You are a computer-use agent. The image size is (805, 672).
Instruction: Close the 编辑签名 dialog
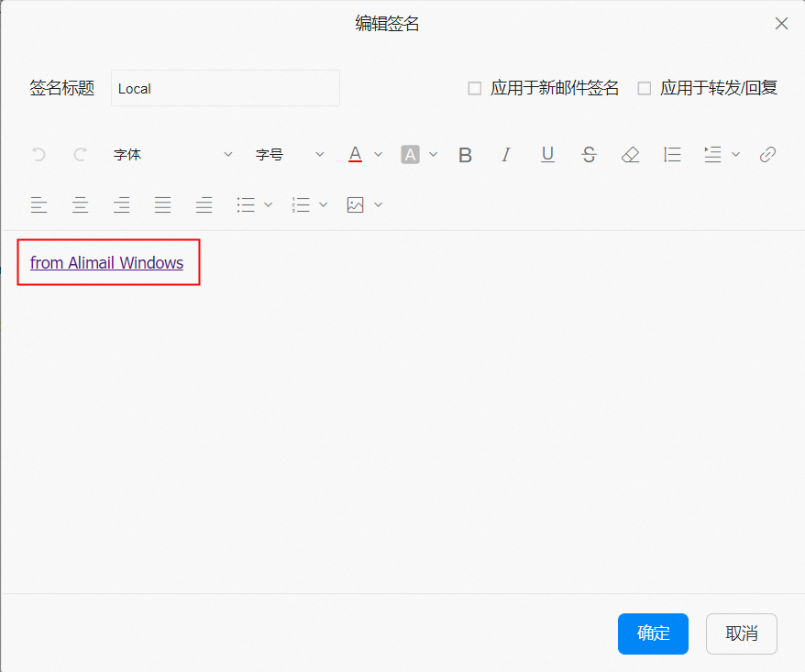(x=781, y=24)
